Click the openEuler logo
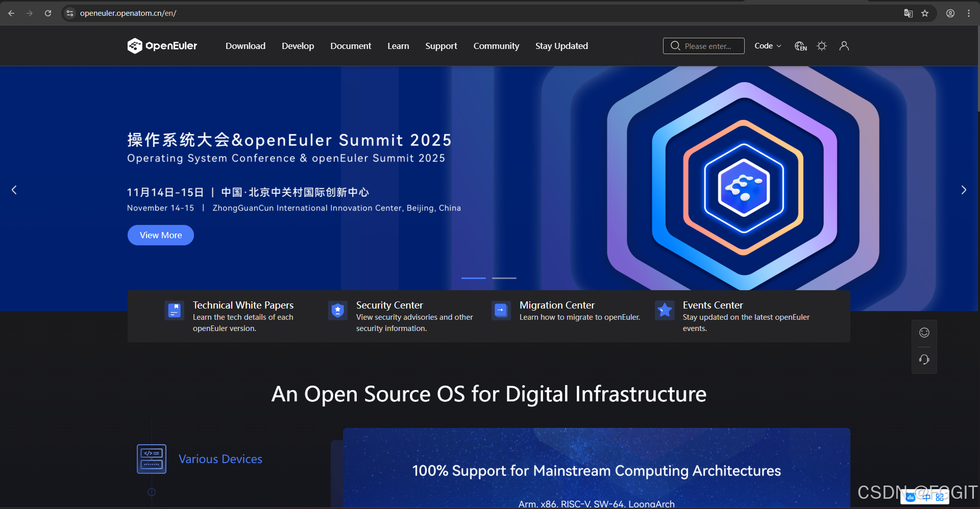Viewport: 980px width, 509px height. [162, 46]
